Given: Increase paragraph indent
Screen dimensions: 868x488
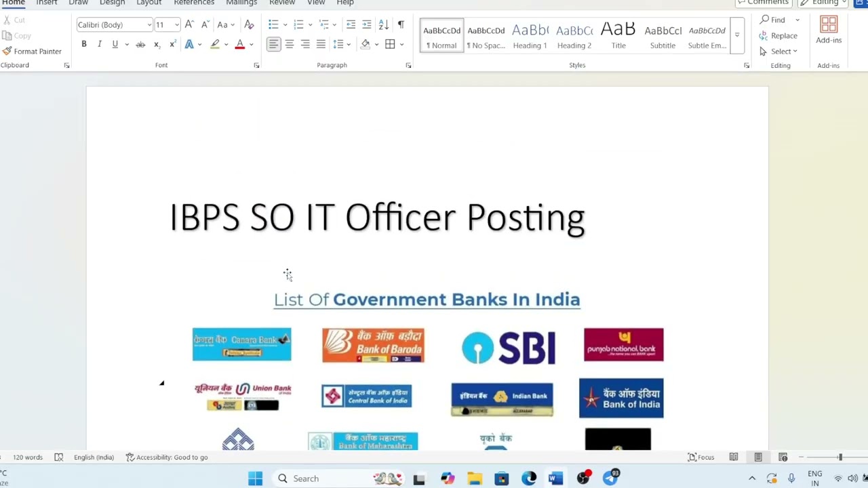Looking at the screenshot, I should click(x=367, y=24).
